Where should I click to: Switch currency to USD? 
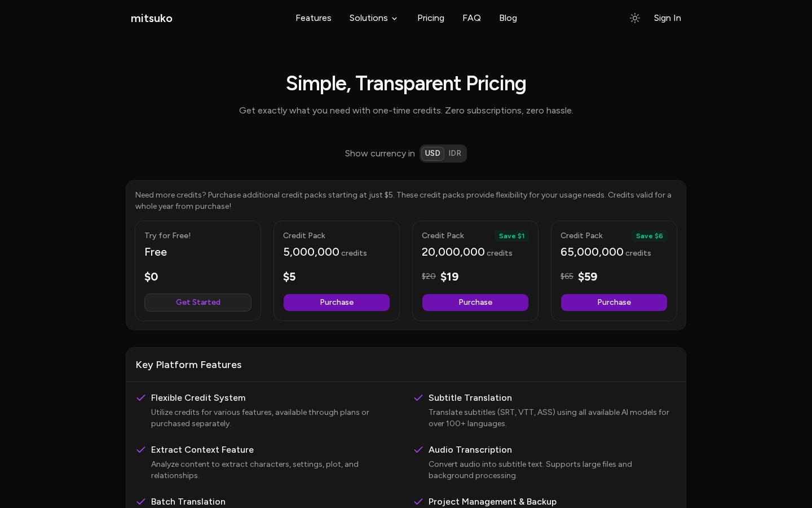coord(433,154)
